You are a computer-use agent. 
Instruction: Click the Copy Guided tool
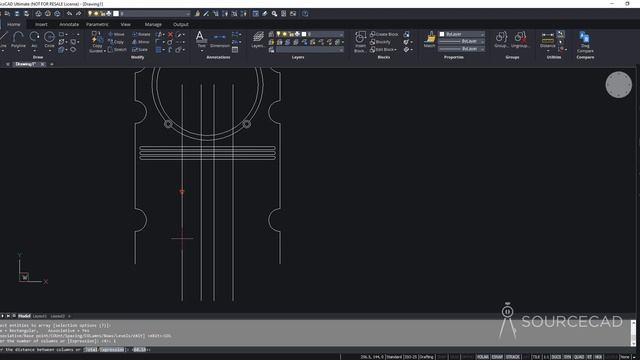click(97, 42)
